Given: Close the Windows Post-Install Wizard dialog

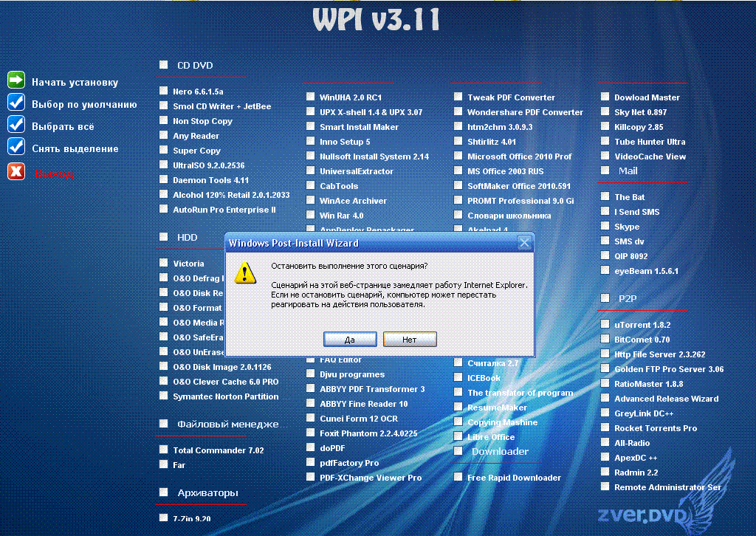Looking at the screenshot, I should 524,243.
